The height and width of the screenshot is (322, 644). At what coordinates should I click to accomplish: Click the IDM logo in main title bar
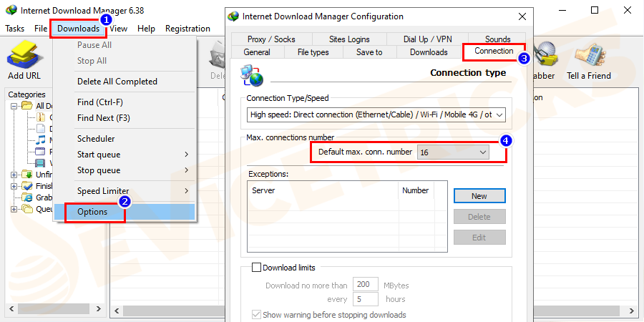pos(11,10)
